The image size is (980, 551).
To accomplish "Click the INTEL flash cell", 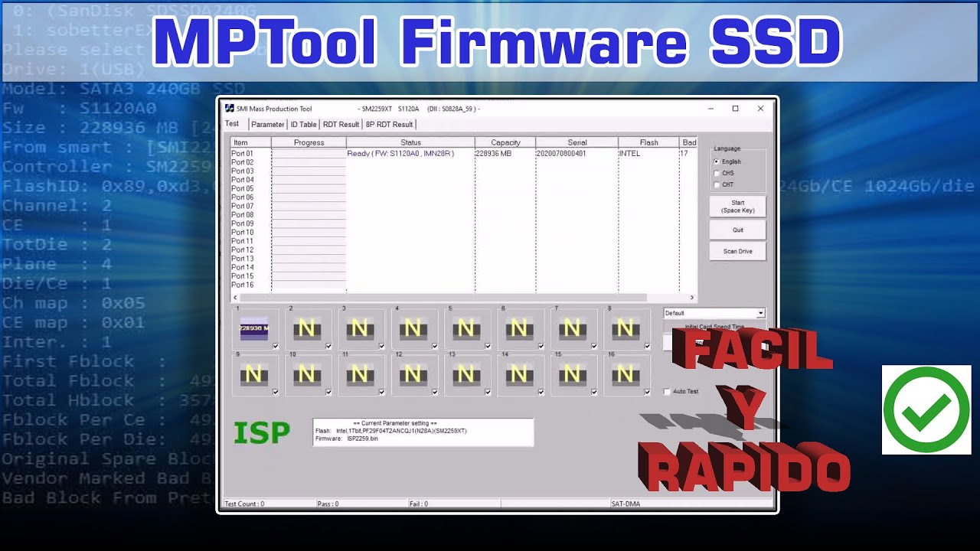I will coord(629,154).
